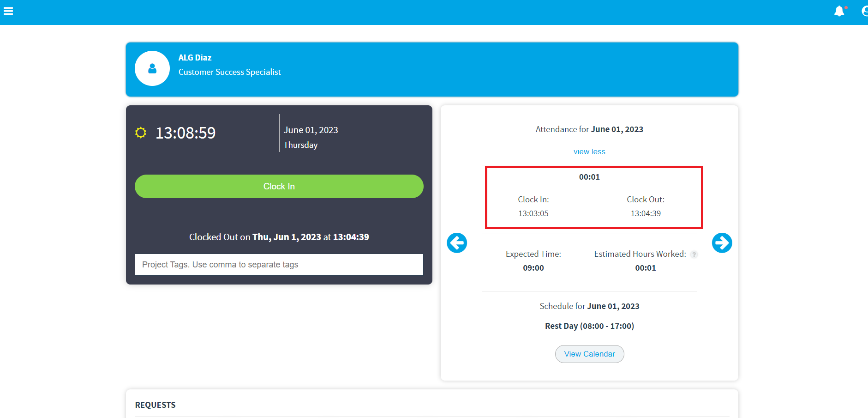
Task: Click the Customer Success Specialist title
Action: point(229,72)
